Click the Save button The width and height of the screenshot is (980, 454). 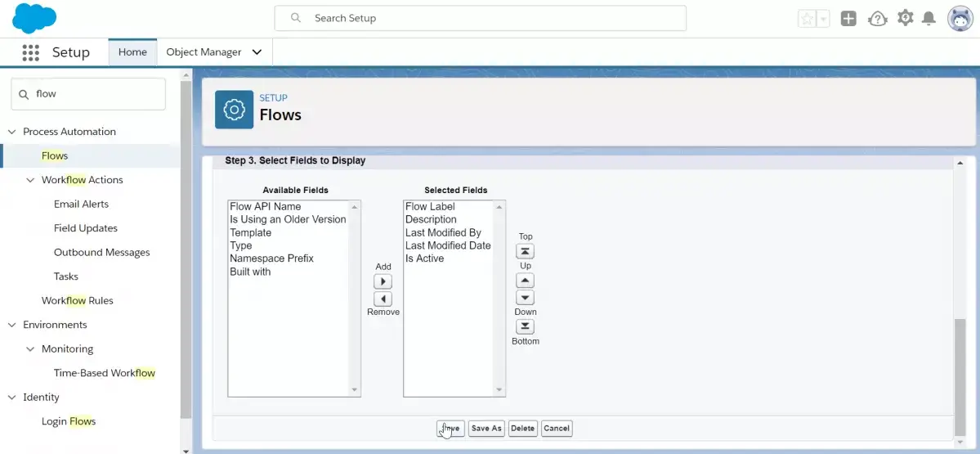[x=450, y=429]
